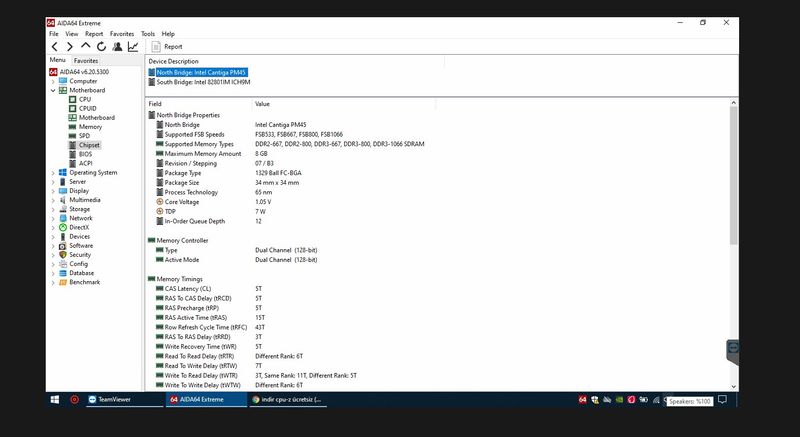Expand the Display tree node
800x437 pixels.
click(53, 191)
